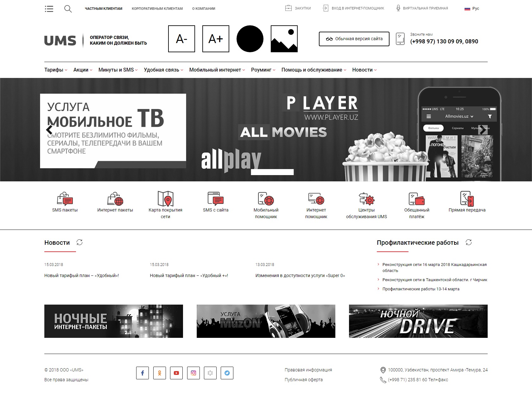Expand Помощь и обслуживание menu
This screenshot has width=532, height=398.
[x=314, y=70]
